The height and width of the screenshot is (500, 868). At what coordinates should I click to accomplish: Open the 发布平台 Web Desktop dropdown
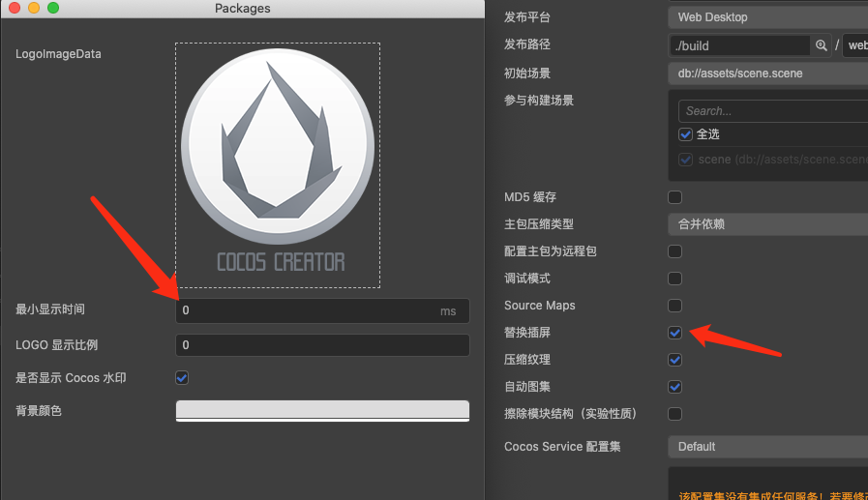[x=767, y=17]
